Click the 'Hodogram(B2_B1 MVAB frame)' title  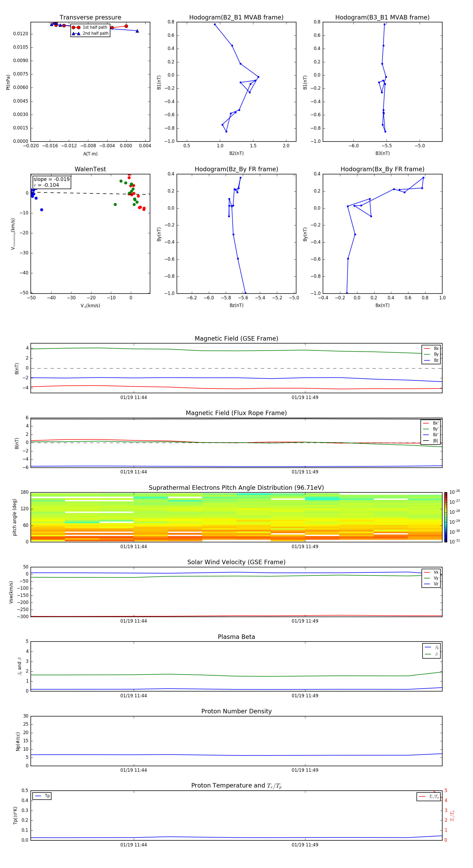click(236, 17)
